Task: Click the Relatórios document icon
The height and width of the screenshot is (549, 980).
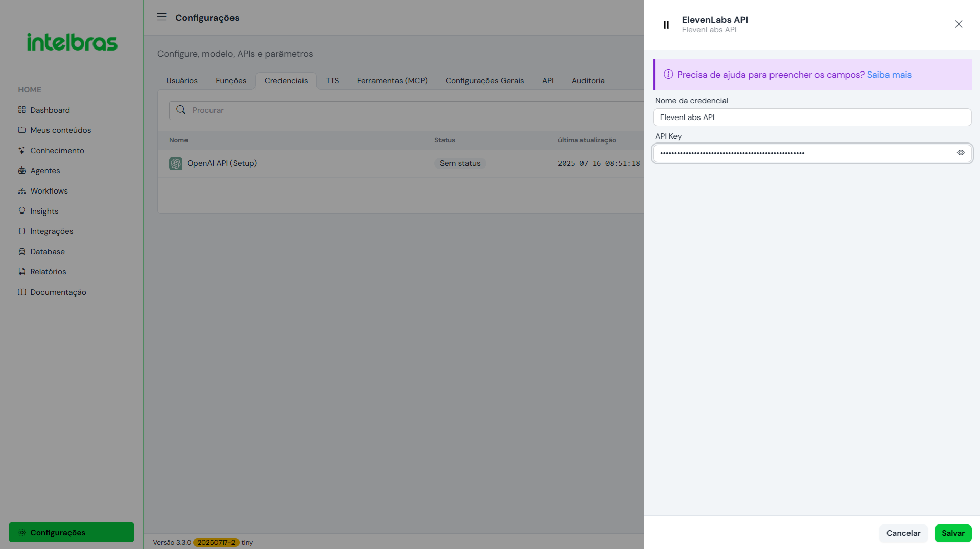Action: (21, 271)
